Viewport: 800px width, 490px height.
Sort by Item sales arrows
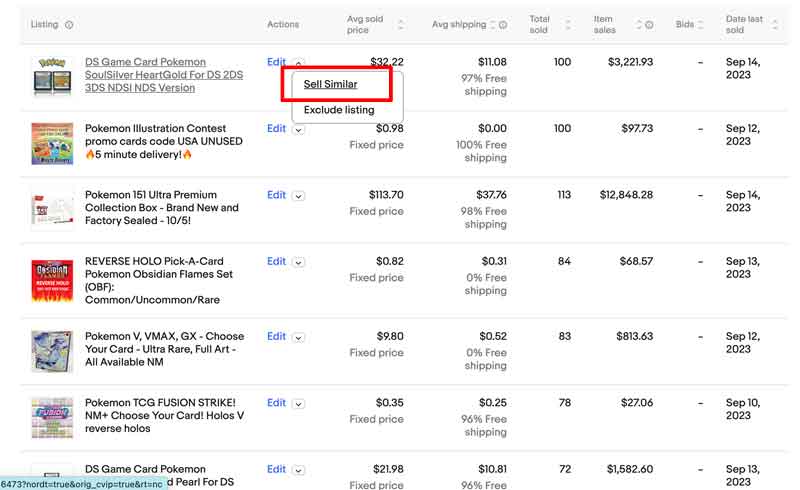(x=638, y=24)
